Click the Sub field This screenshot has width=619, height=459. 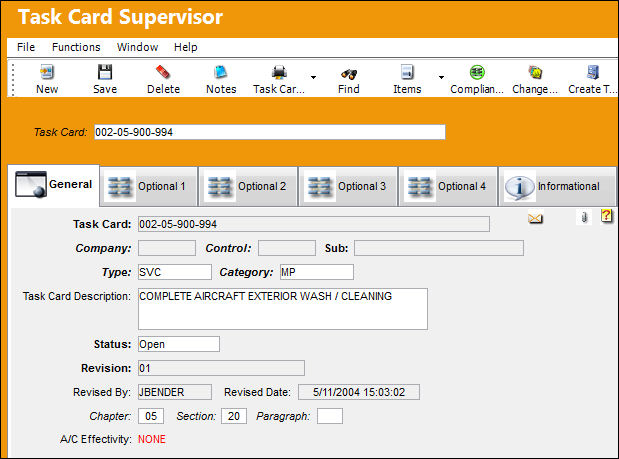pyautogui.click(x=439, y=248)
